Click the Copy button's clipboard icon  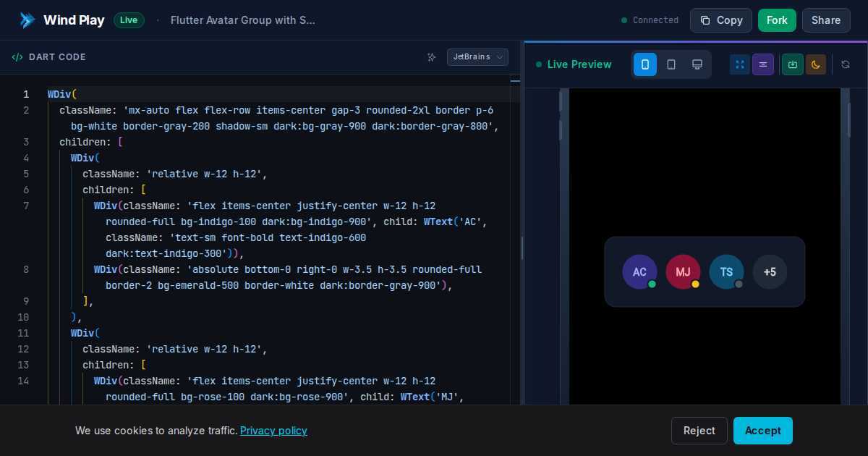tap(705, 20)
